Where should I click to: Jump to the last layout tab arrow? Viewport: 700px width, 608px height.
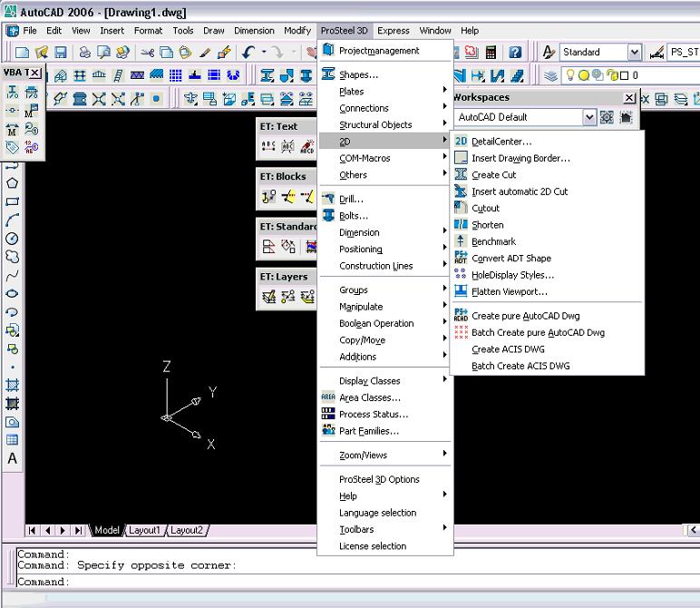coord(78,530)
